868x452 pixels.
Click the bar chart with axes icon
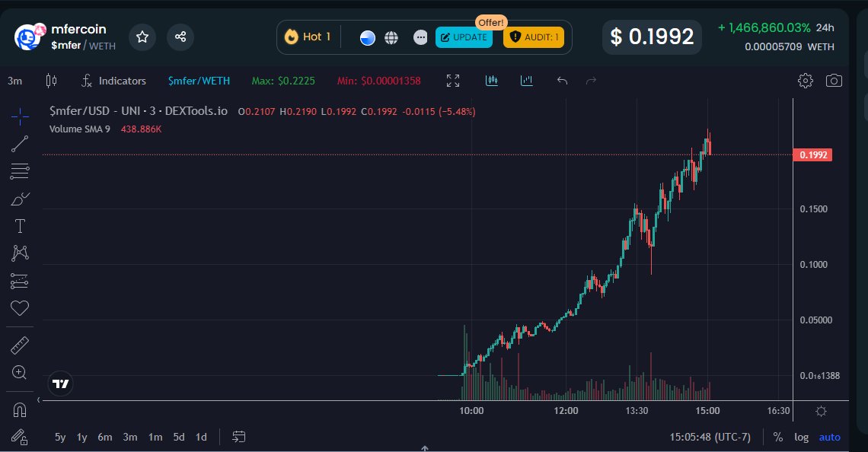pos(526,81)
